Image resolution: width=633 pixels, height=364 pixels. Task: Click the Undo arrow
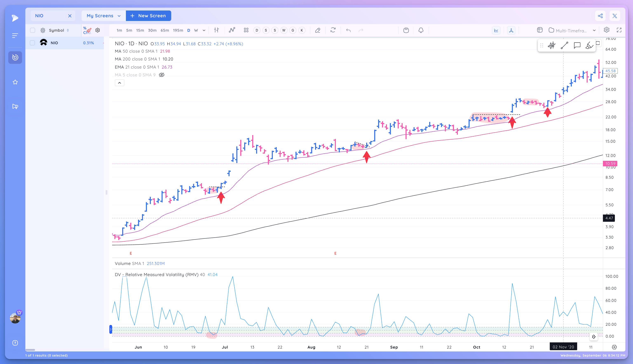pos(348,30)
